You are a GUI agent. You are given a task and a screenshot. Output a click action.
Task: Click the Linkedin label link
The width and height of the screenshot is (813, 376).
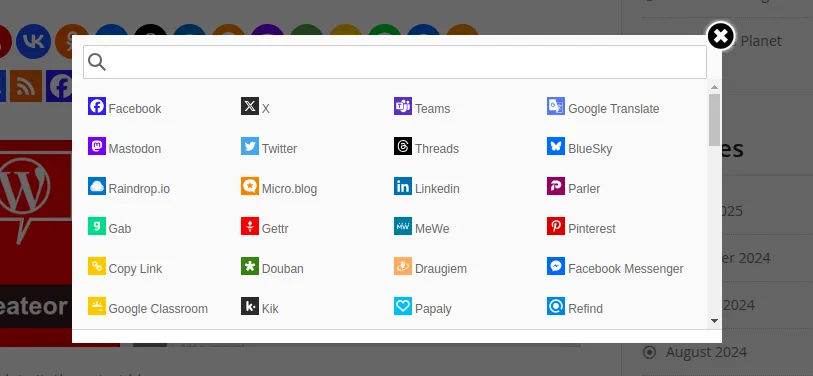pos(437,189)
